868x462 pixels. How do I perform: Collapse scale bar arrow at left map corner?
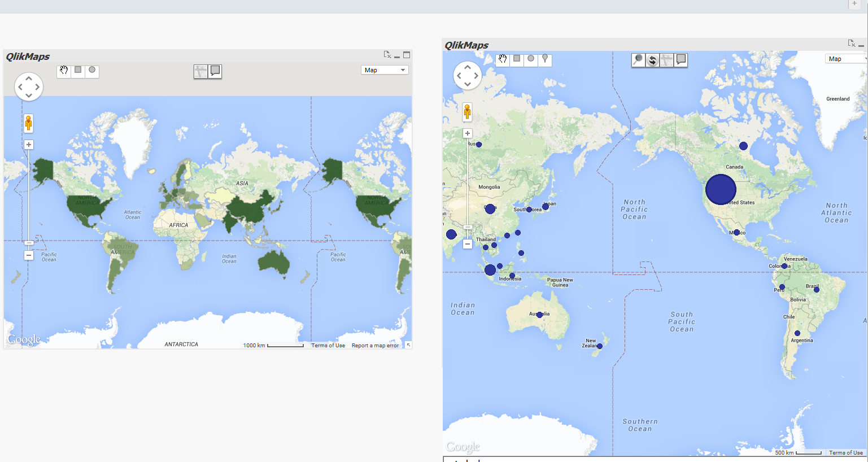tap(408, 345)
